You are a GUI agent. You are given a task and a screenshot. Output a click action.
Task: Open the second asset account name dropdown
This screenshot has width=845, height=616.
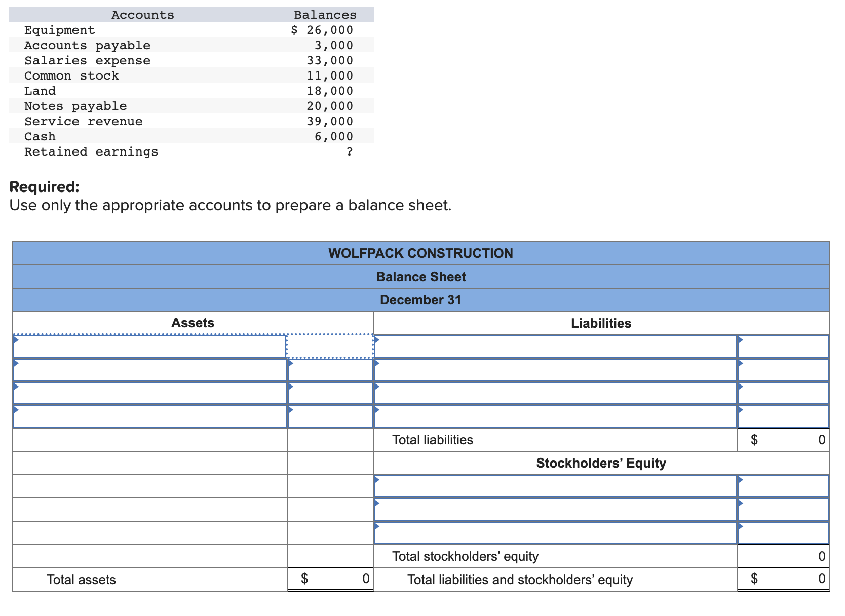(149, 370)
